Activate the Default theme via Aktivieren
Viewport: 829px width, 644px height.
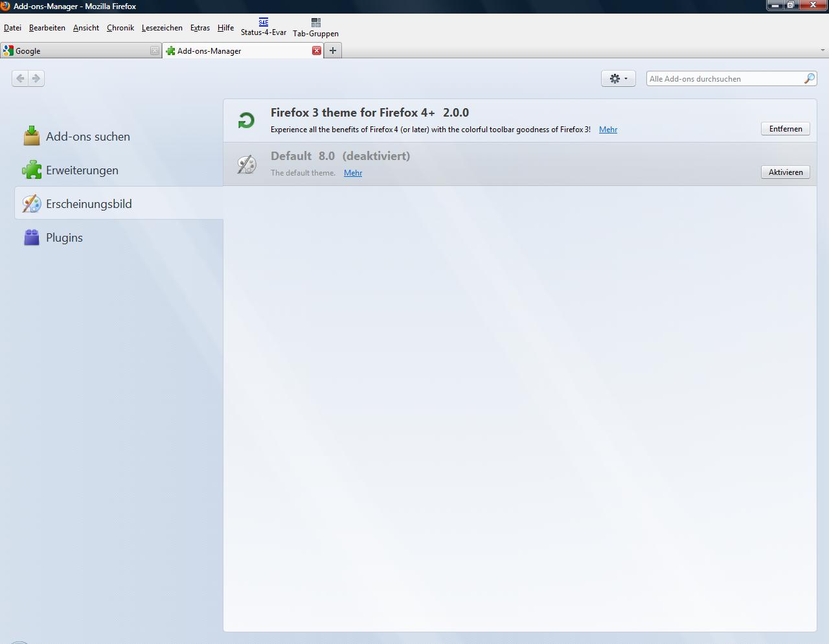(786, 172)
